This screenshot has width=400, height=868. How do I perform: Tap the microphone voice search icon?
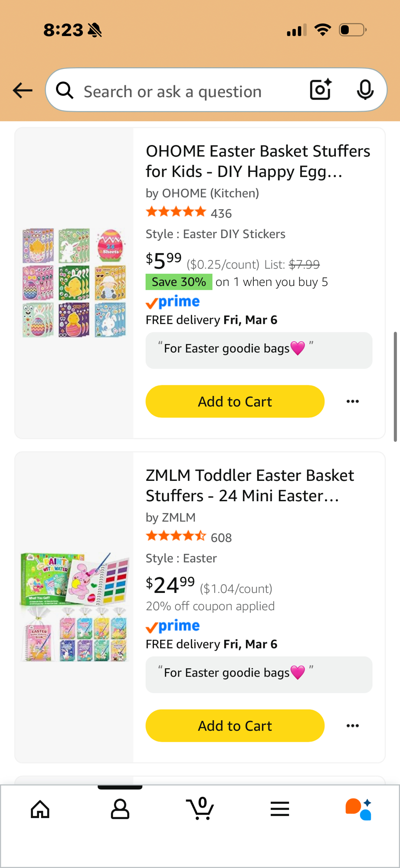pyautogui.click(x=365, y=90)
